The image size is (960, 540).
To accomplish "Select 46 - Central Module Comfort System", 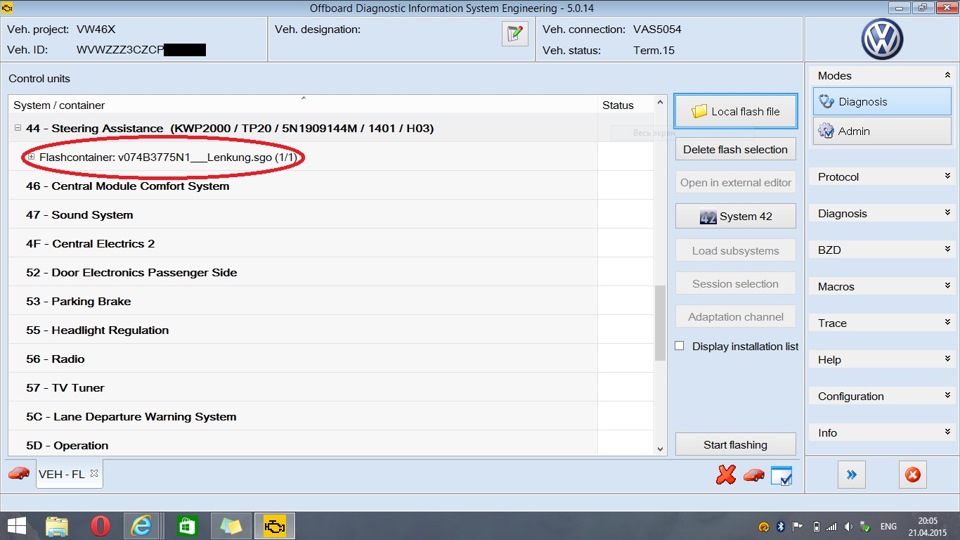I will pyautogui.click(x=331, y=186).
